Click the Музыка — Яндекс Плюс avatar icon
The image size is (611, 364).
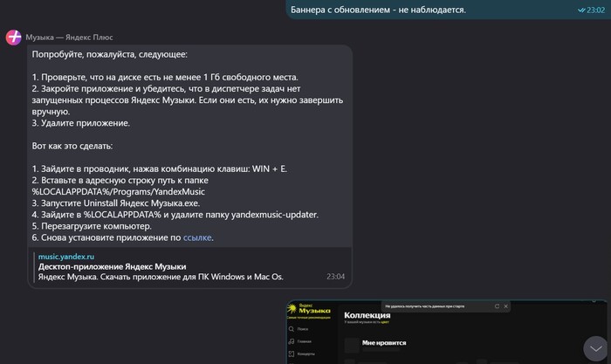click(14, 38)
